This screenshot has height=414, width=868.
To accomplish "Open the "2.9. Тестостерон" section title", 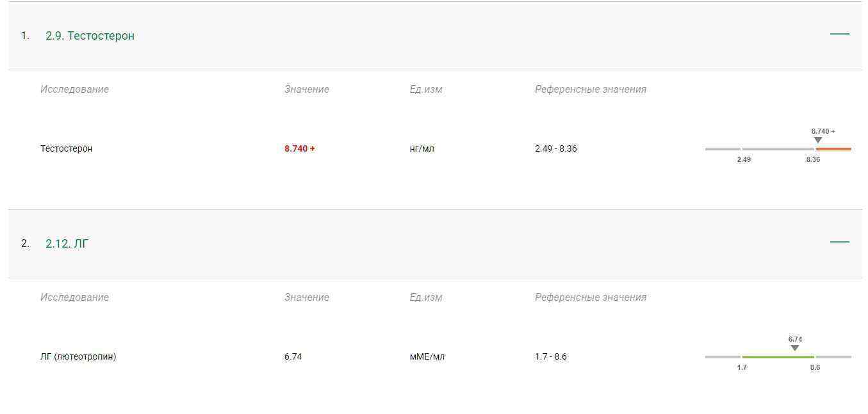I will click(x=90, y=36).
